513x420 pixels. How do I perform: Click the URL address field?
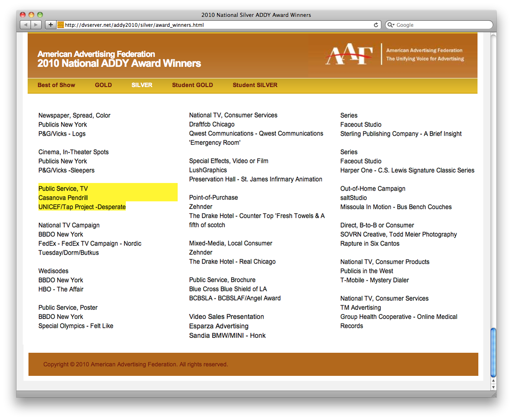pyautogui.click(x=215, y=25)
